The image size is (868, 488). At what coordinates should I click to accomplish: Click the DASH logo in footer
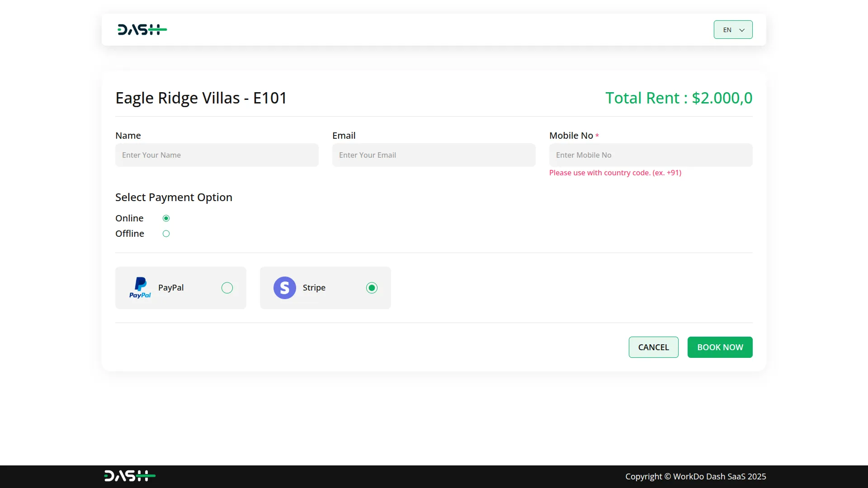point(130,476)
